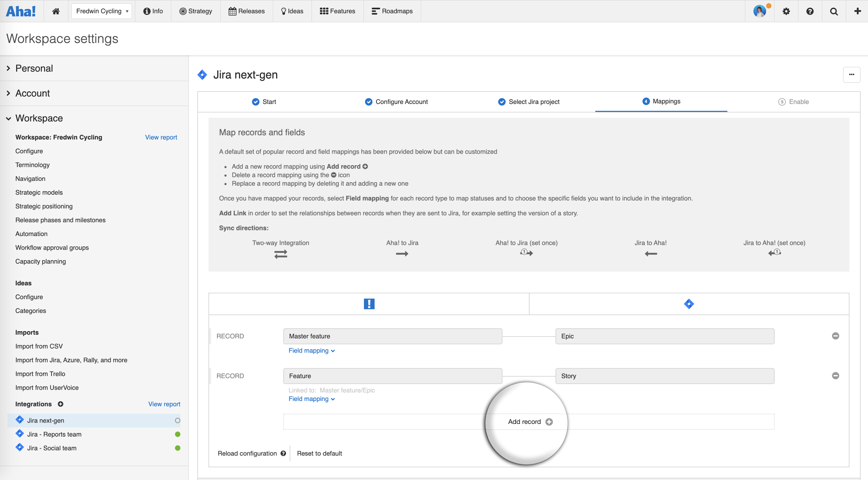Switch to the Enable tab
The height and width of the screenshot is (480, 868).
[x=794, y=101]
